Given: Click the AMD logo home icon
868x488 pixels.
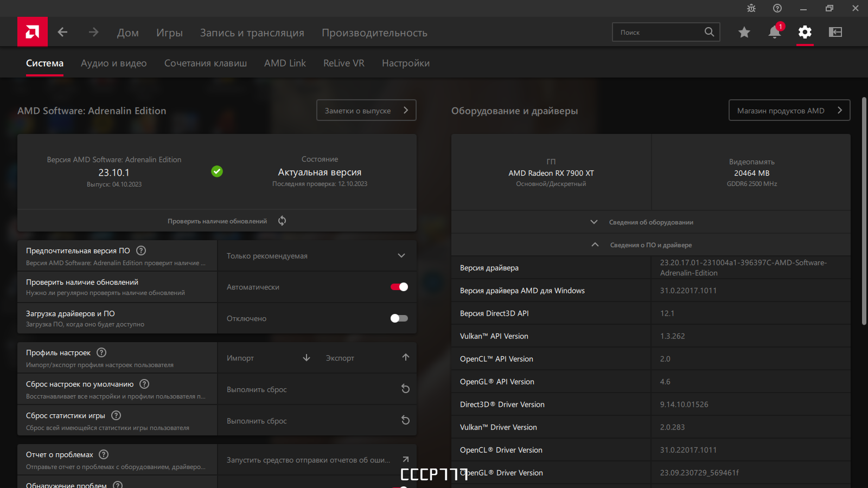Looking at the screenshot, I should point(33,32).
